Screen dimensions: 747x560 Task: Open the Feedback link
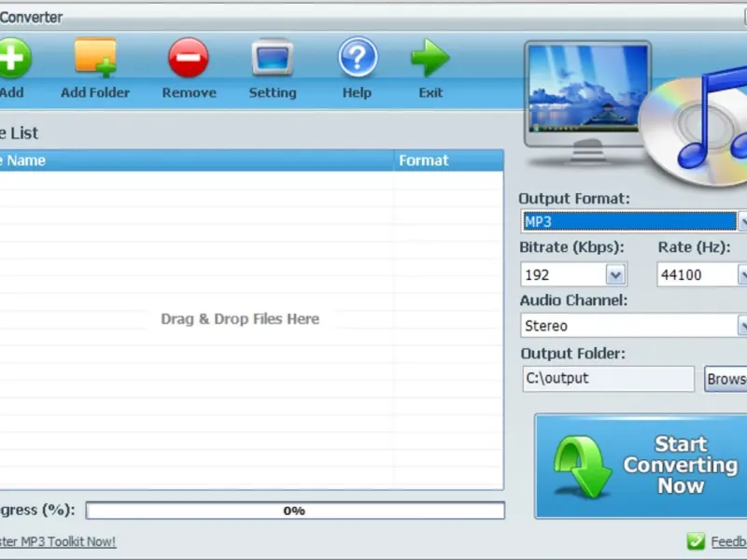coord(729,542)
